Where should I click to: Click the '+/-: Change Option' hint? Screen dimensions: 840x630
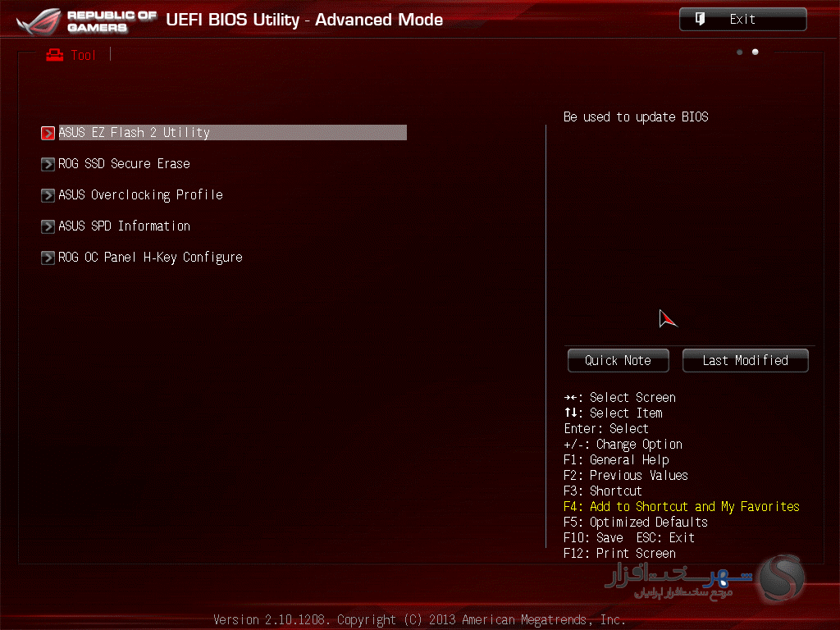coord(623,445)
